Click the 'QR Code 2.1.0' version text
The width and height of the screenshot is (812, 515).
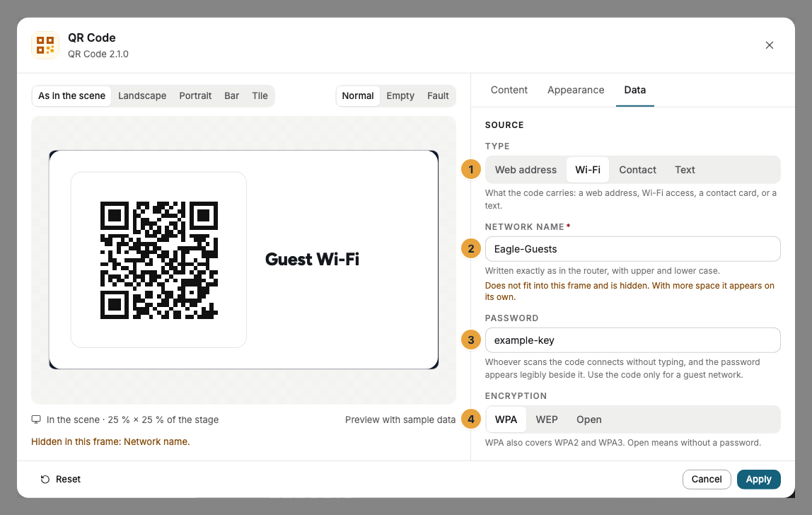click(x=98, y=54)
